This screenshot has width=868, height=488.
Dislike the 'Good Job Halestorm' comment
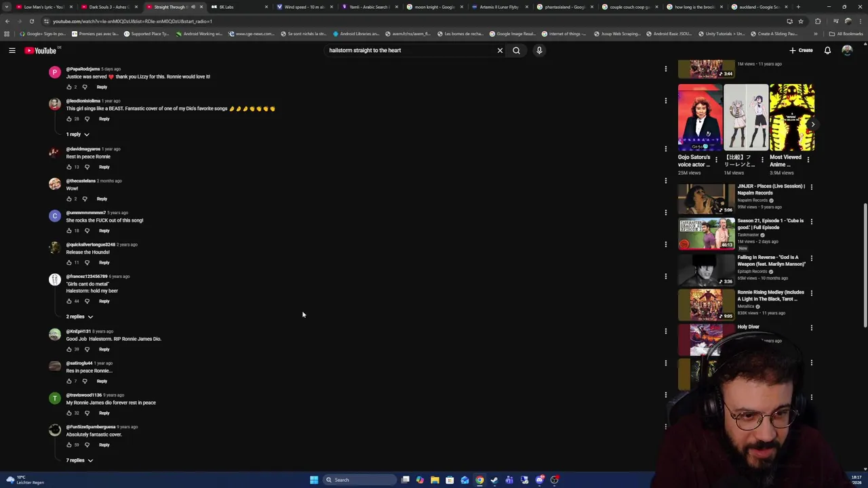(87, 349)
